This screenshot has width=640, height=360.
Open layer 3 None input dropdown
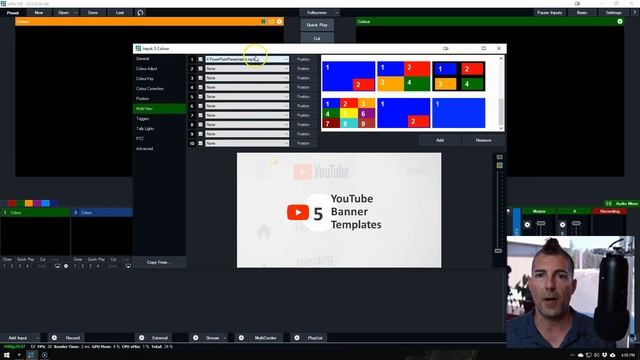pyautogui.click(x=247, y=78)
